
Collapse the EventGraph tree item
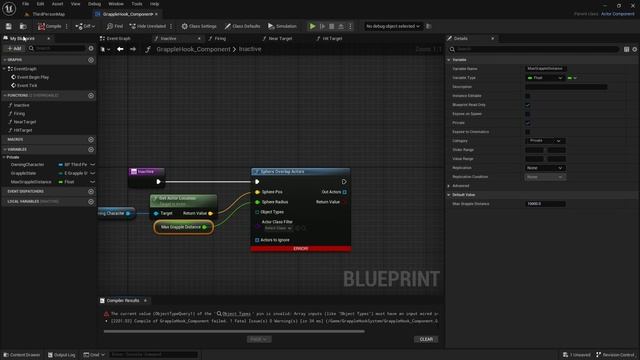pos(4,69)
